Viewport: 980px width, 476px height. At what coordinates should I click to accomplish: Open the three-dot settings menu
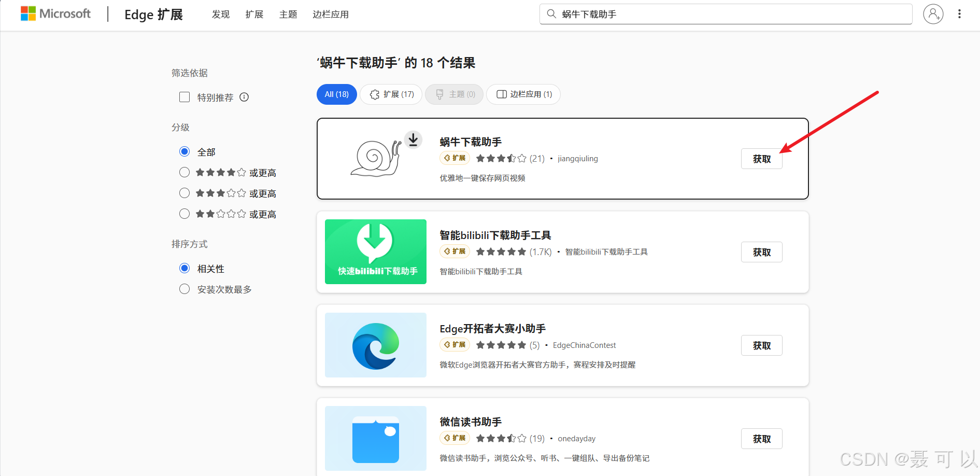click(x=959, y=14)
